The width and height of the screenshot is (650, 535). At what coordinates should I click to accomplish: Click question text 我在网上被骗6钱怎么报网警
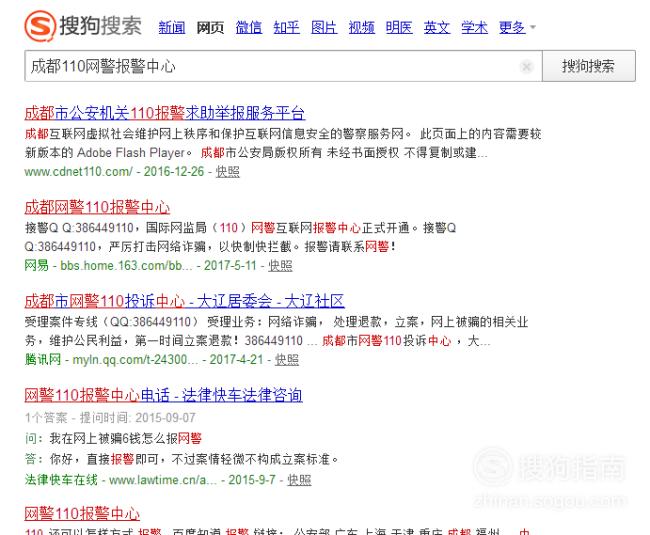(126, 438)
